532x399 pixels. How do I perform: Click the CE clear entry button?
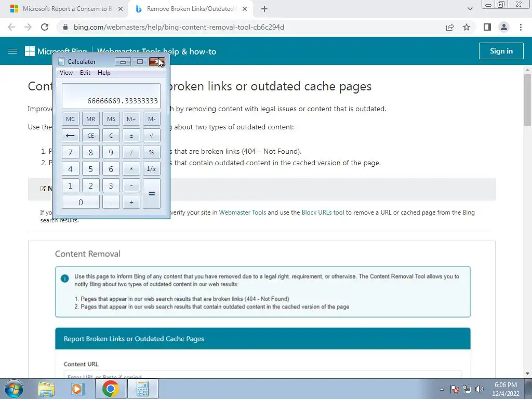(x=90, y=136)
